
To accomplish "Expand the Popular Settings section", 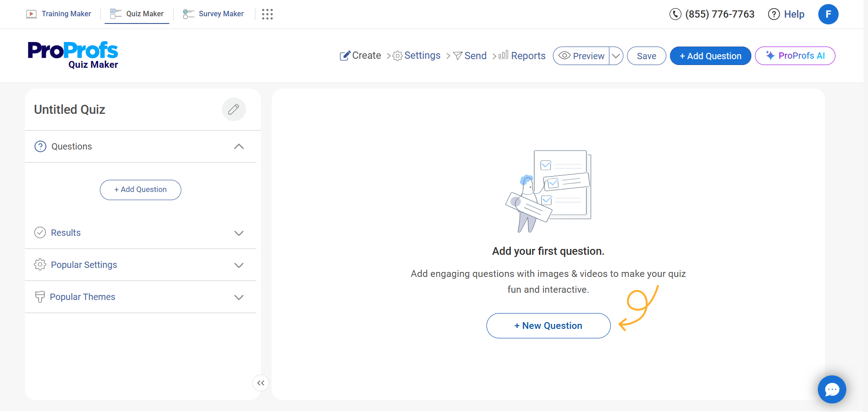I will (x=239, y=265).
